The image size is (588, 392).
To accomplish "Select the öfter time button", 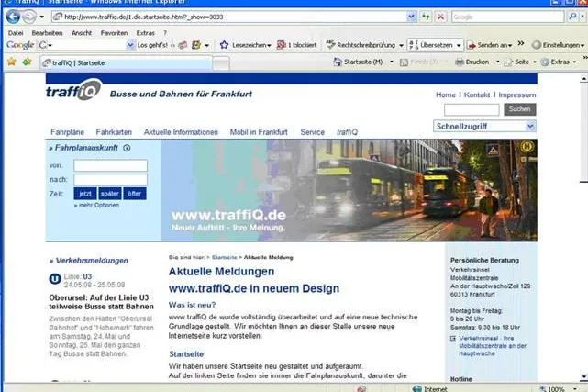I will [135, 194].
